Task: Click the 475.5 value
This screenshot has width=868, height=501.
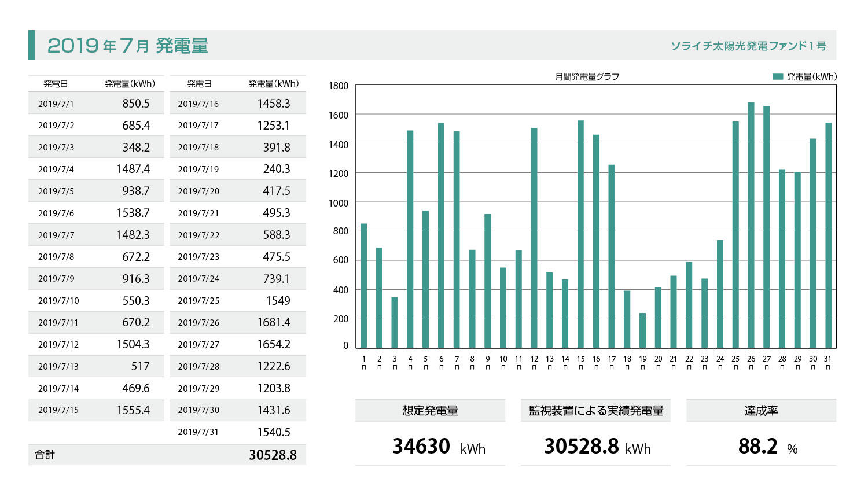Action: point(277,257)
